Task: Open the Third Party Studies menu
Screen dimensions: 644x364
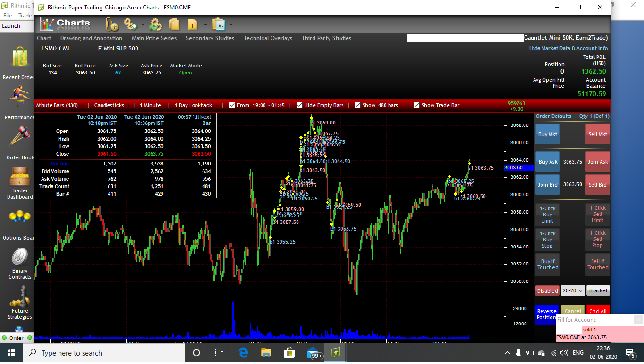Action: [x=326, y=38]
